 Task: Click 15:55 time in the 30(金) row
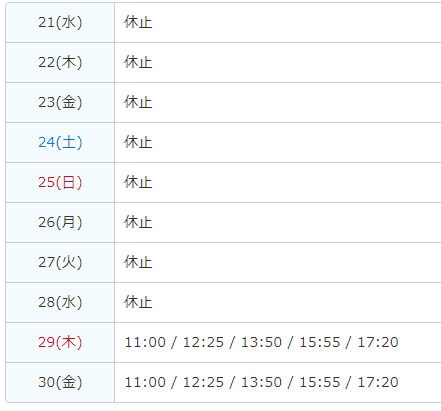pos(320,382)
